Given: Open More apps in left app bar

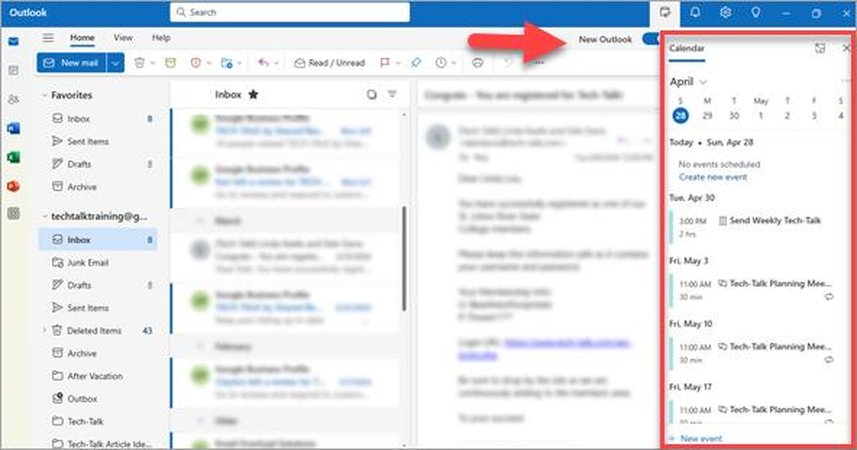Looking at the screenshot, I should (14, 214).
